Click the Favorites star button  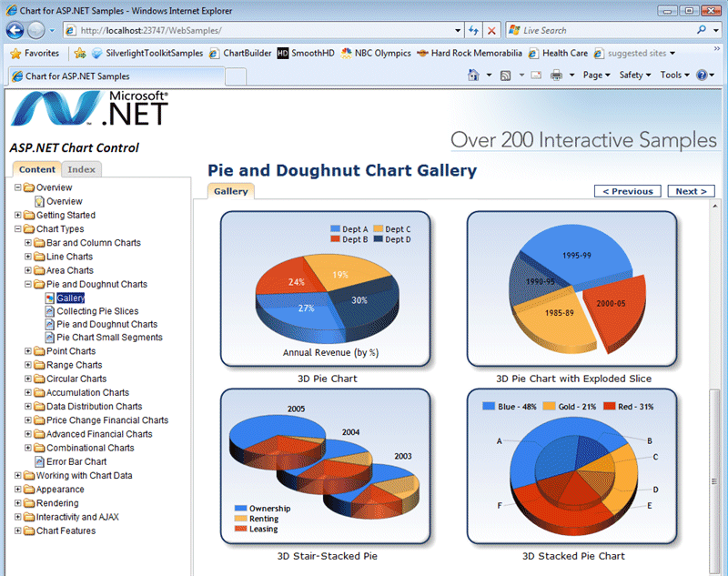(35, 54)
